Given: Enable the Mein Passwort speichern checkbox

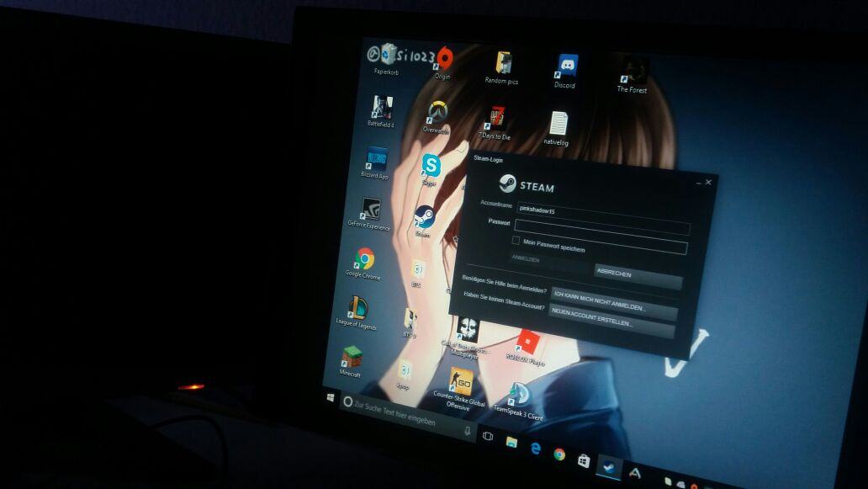Looking at the screenshot, I should pyautogui.click(x=516, y=241).
